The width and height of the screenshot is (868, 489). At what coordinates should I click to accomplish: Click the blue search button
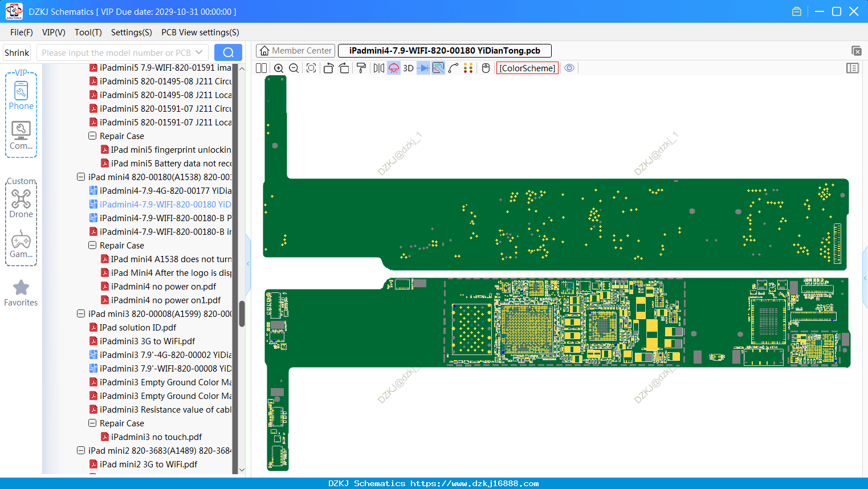click(228, 52)
